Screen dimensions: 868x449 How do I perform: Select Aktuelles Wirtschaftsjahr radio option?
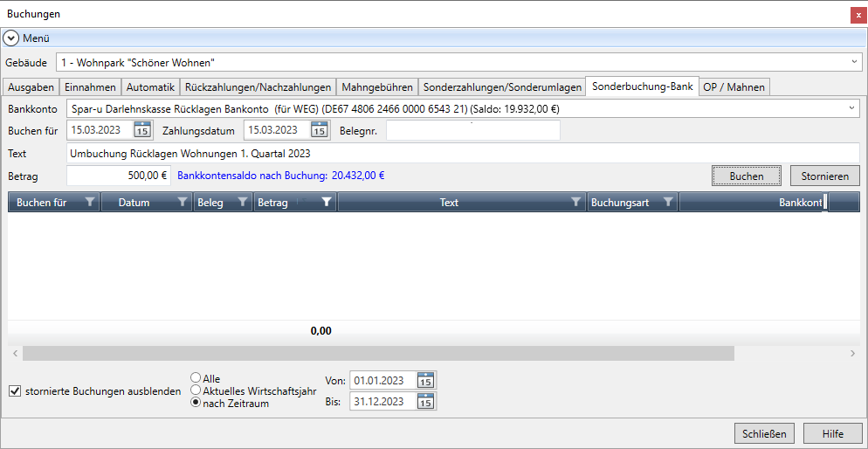pos(196,391)
